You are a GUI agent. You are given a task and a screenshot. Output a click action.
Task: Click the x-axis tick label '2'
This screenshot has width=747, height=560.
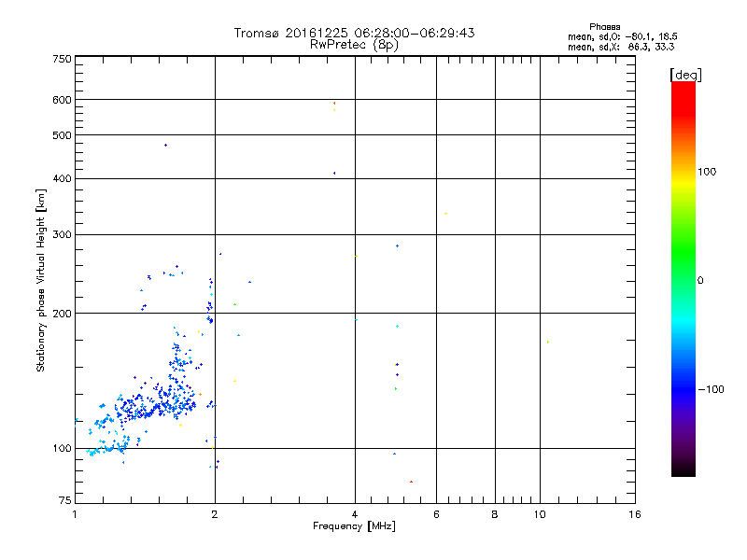tap(215, 514)
